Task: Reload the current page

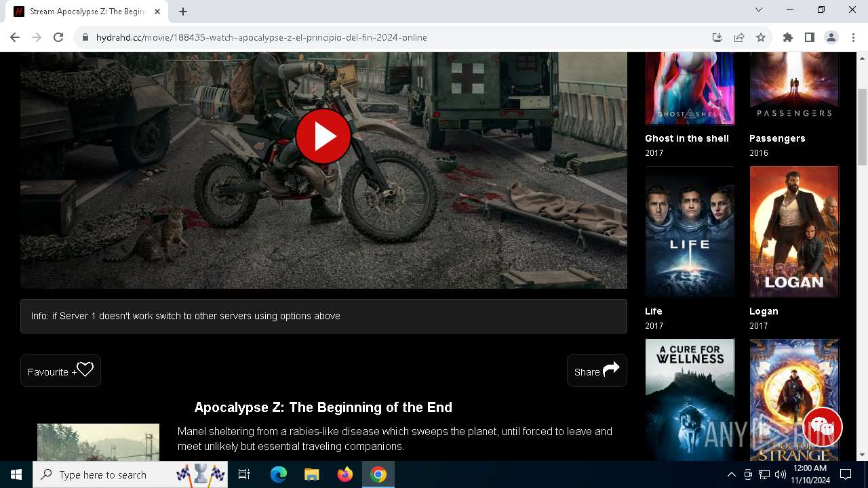Action: click(x=58, y=37)
